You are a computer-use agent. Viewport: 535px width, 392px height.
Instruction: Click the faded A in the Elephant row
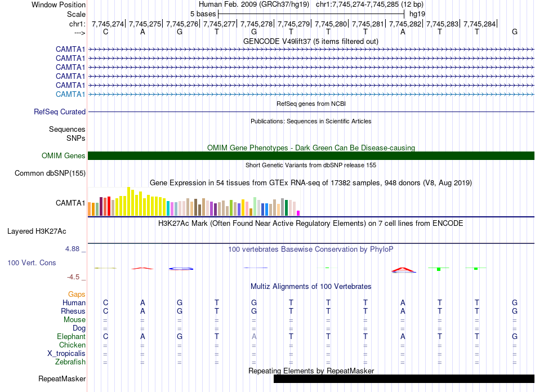pyautogui.click(x=254, y=336)
